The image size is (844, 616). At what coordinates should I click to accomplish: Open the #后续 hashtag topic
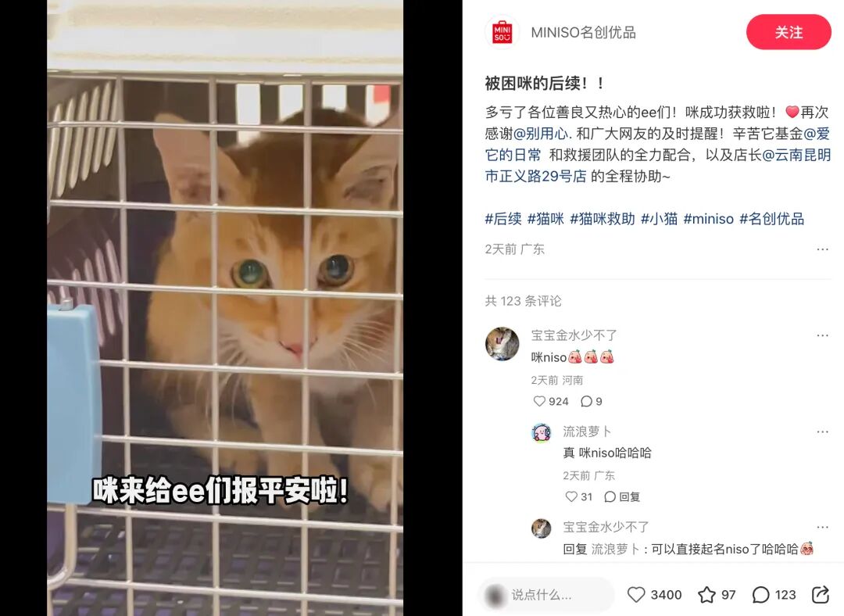coord(503,219)
